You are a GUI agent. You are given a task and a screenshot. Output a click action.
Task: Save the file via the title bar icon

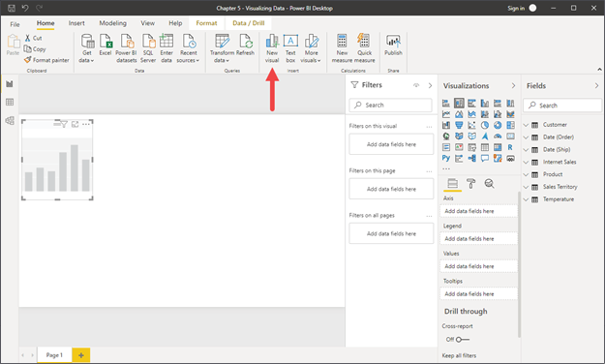coord(12,8)
